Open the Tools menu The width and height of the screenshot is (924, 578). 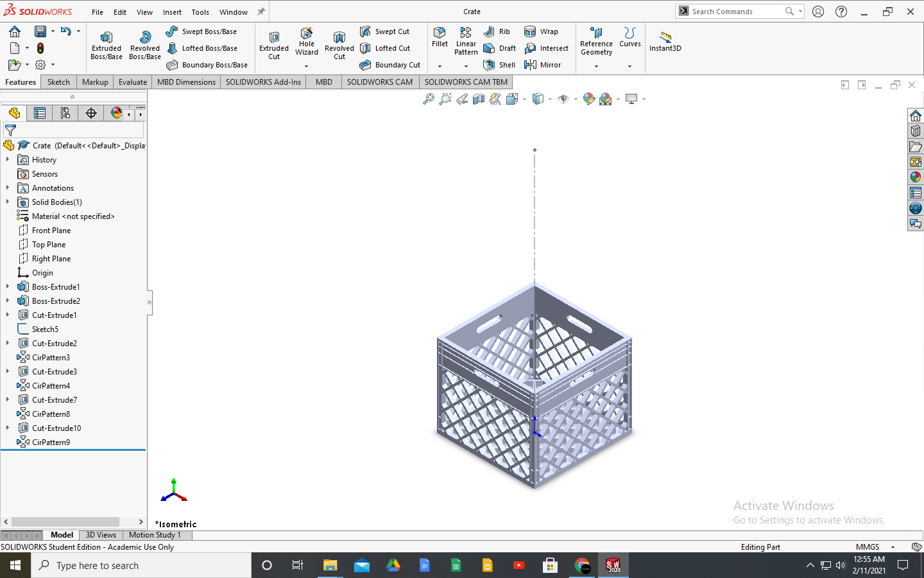[x=200, y=12]
